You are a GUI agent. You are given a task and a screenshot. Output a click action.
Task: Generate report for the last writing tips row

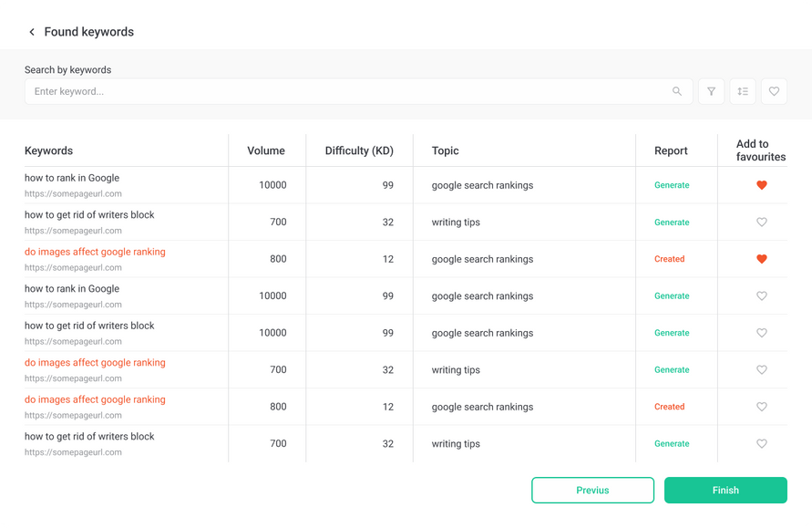[x=672, y=444]
